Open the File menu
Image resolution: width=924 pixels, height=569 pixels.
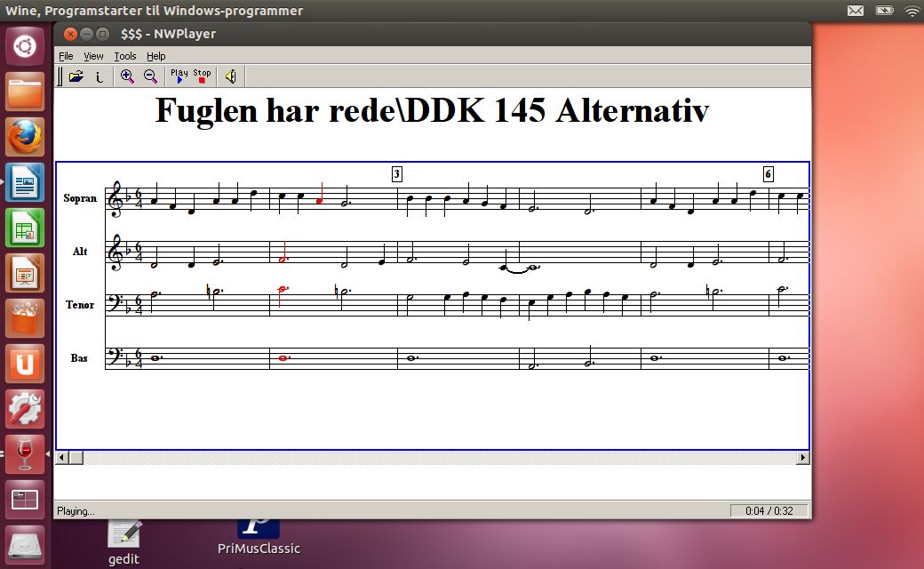[66, 56]
